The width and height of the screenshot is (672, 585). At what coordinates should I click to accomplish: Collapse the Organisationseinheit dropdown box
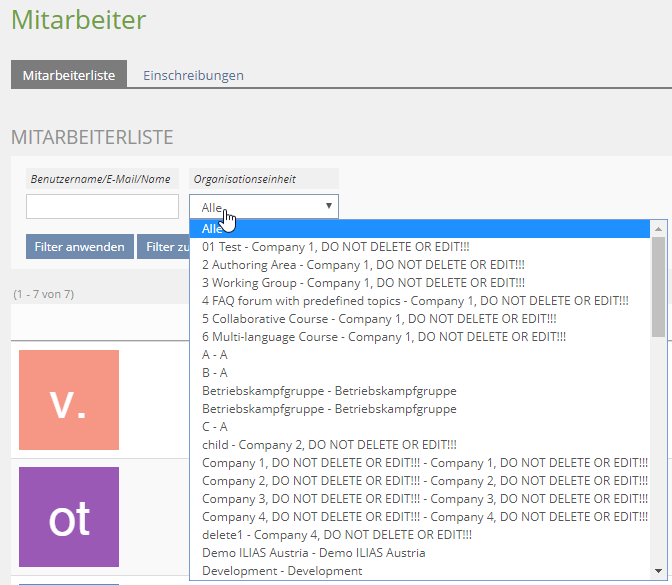point(264,207)
